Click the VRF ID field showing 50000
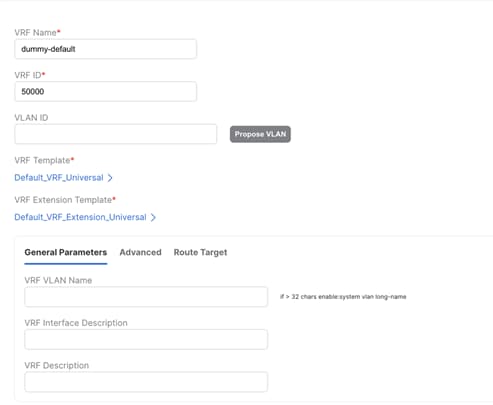 105,91
